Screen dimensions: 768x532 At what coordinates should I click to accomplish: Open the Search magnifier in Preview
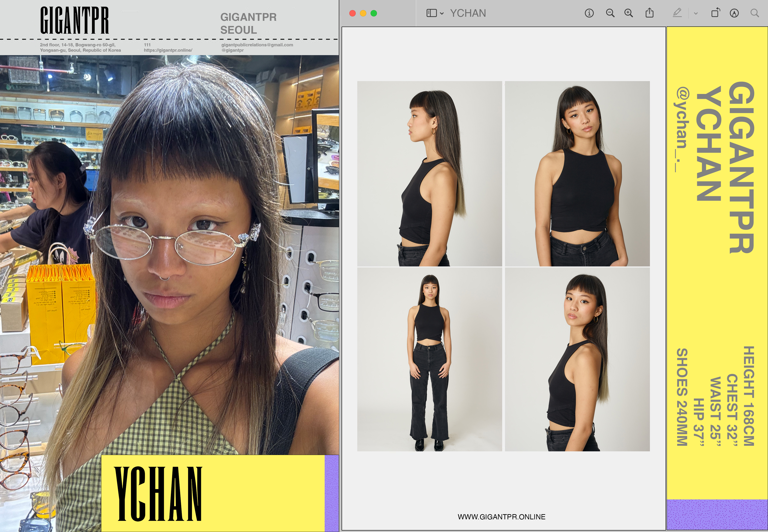pyautogui.click(x=755, y=13)
